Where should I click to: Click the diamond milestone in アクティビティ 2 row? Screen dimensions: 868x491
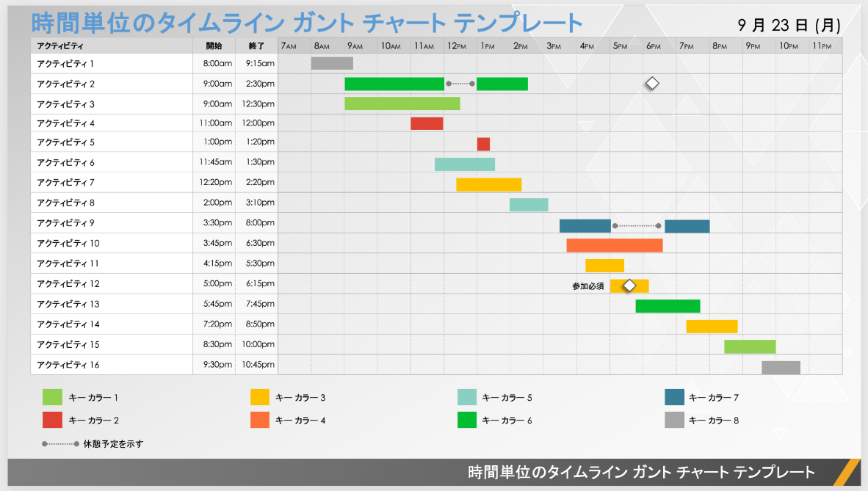[651, 84]
